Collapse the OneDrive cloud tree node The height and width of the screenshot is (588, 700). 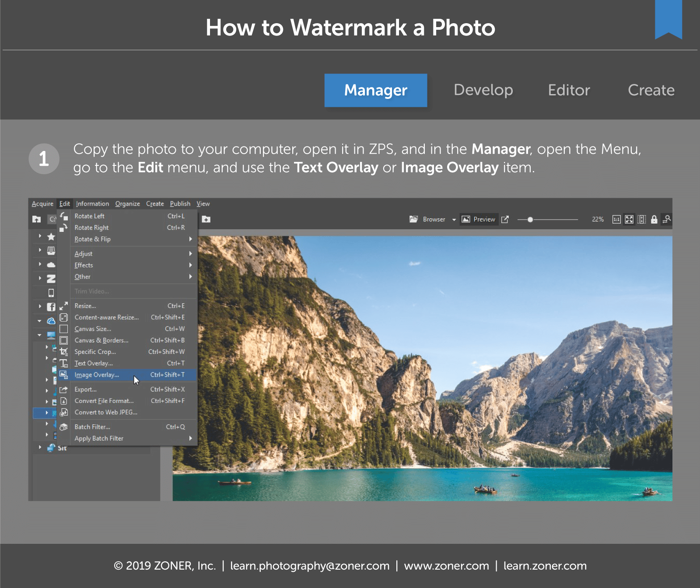[39, 321]
